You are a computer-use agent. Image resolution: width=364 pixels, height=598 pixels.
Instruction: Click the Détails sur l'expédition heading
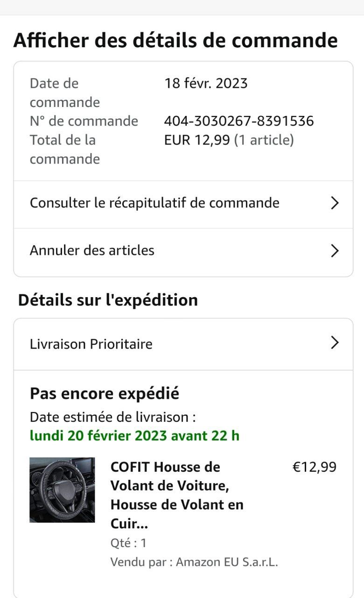tap(108, 300)
